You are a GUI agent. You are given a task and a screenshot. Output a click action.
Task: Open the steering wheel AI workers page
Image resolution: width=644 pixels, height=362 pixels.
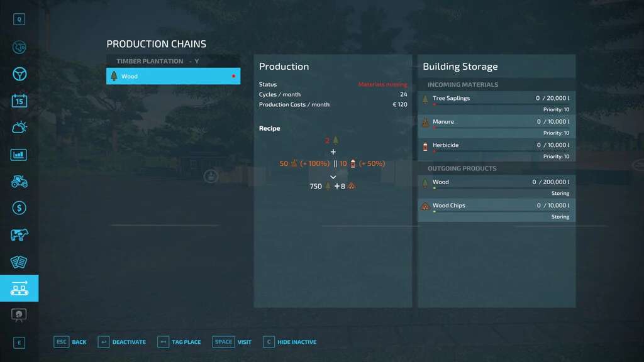click(x=19, y=74)
